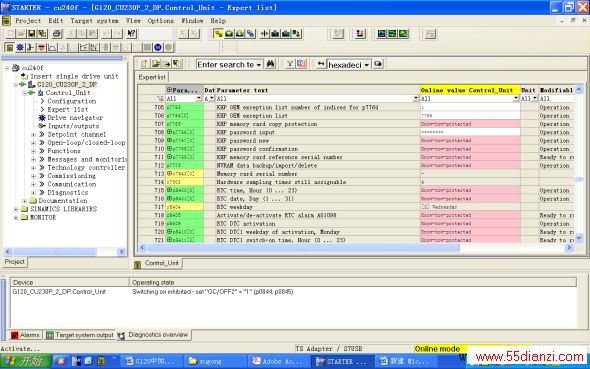The image size is (590, 369).
Task: Open the Parameter text All filter dropdown
Action: tap(416, 99)
